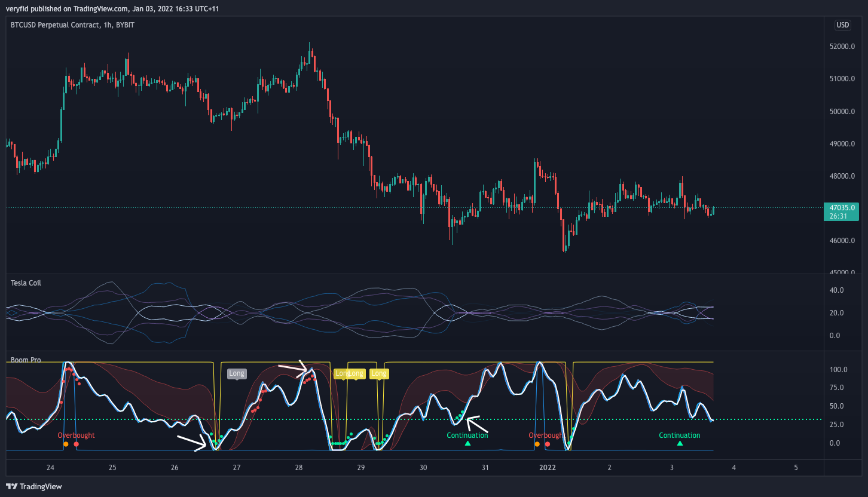Click the 52000.0 price axis label
868x497 pixels.
point(843,47)
